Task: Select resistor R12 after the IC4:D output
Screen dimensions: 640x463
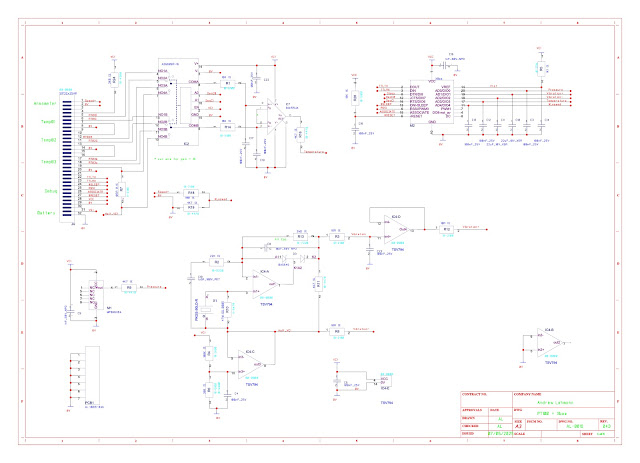Action: click(x=446, y=230)
